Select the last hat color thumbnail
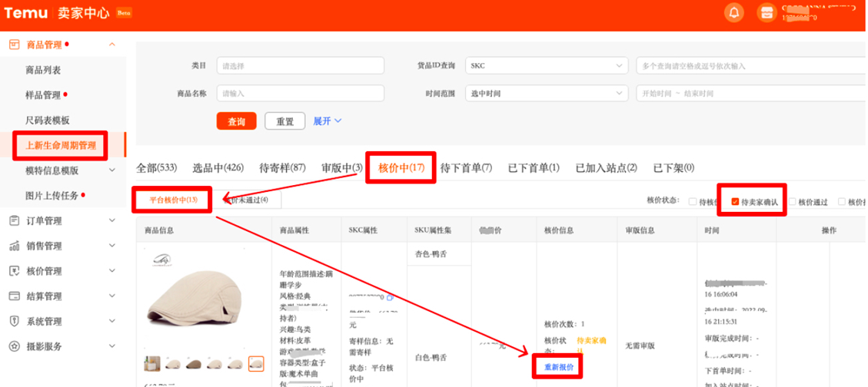This screenshot has height=387, width=868. pos(256,363)
